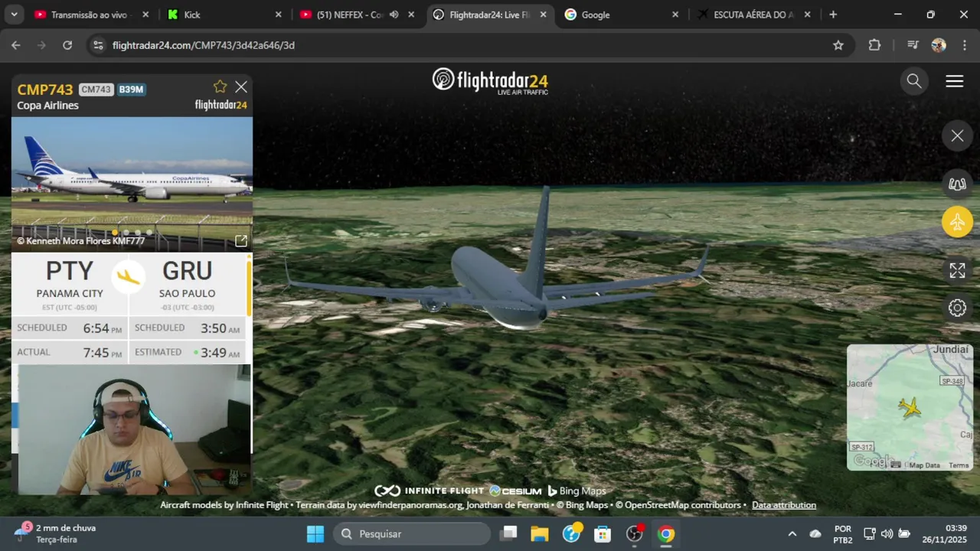This screenshot has width=980, height=551.
Task: Click the Pesquisar taskbar search box
Action: click(412, 533)
